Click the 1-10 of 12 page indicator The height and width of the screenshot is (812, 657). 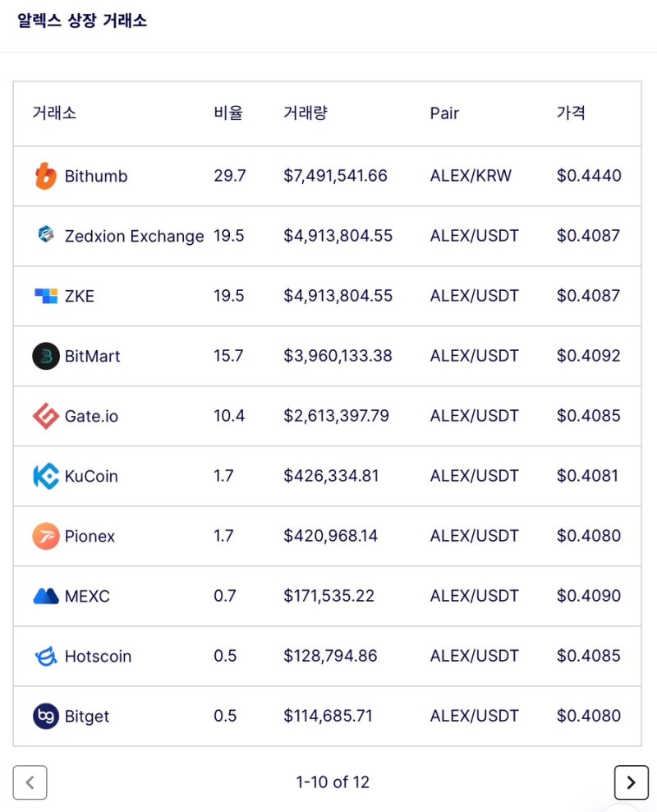tap(333, 782)
